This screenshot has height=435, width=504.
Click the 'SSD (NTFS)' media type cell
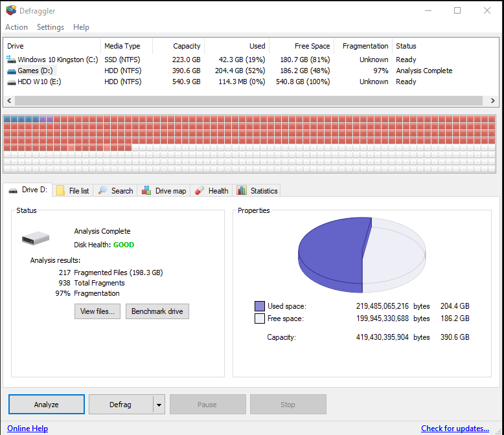[x=122, y=60]
